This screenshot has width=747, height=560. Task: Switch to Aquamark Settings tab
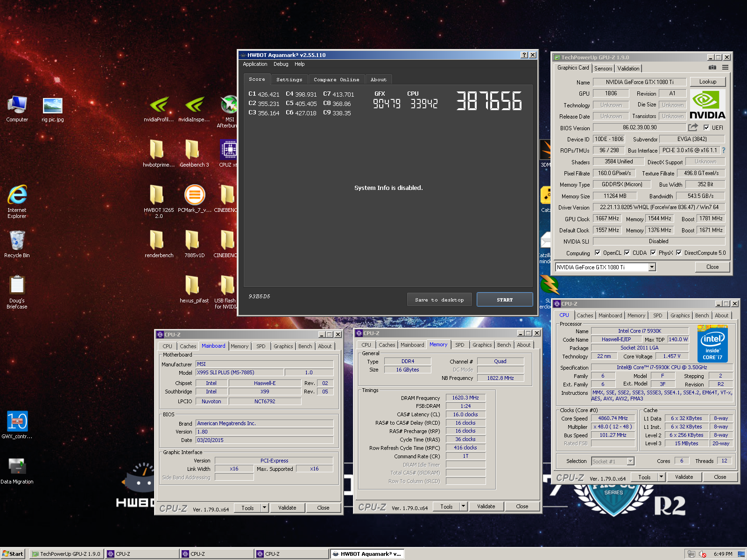pyautogui.click(x=289, y=80)
